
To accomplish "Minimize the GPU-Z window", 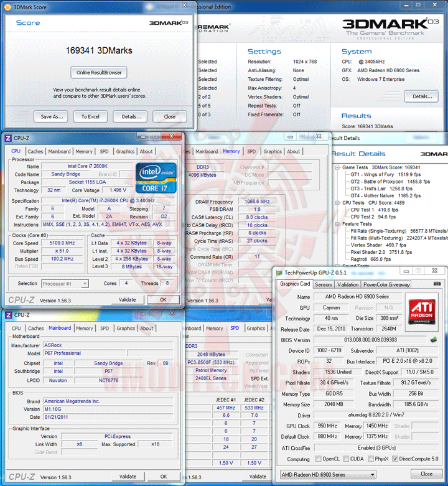I will click(x=406, y=271).
